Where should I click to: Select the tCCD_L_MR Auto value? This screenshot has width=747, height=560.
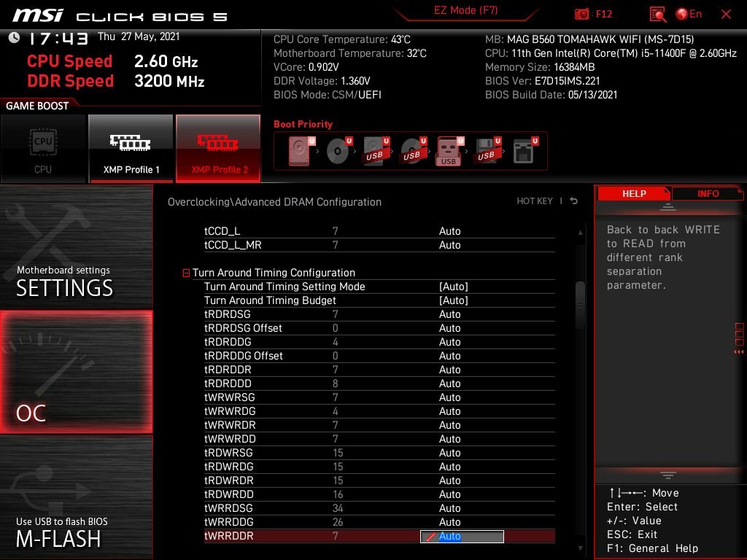pyautogui.click(x=449, y=245)
